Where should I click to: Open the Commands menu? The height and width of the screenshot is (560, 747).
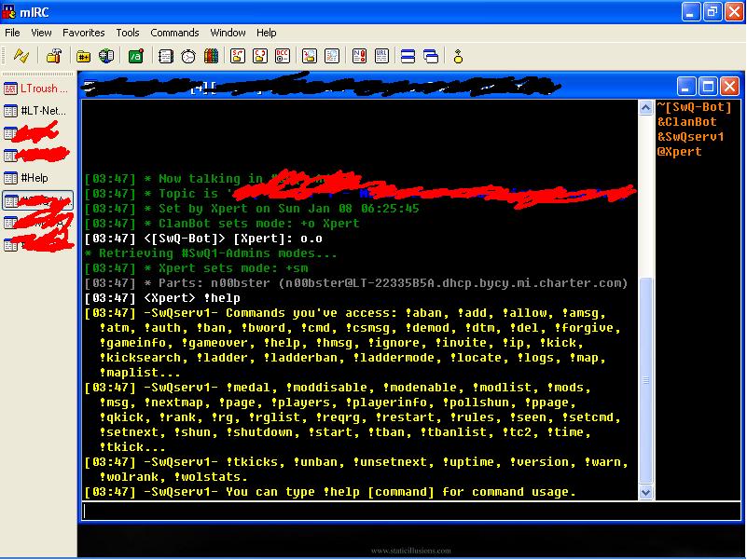[174, 33]
